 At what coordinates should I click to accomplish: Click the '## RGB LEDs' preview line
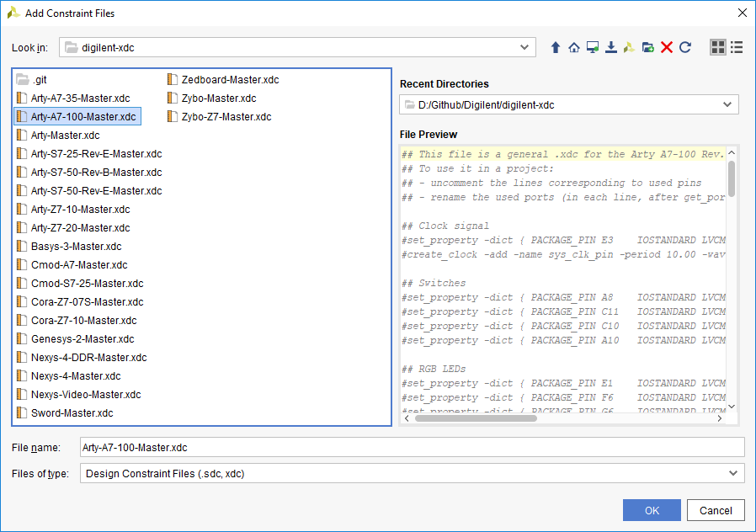(x=434, y=369)
